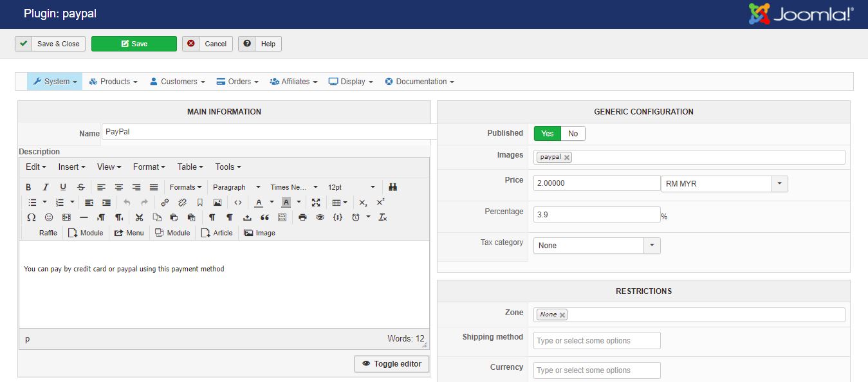Viewport: 868px width, 382px height.
Task: Expand bullet list style arrow
Action: (45, 203)
